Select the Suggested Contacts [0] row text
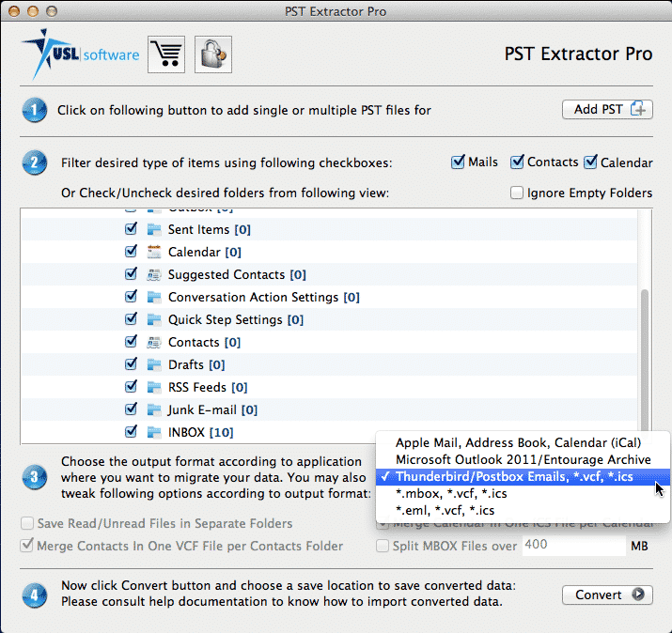The width and height of the screenshot is (672, 633). (237, 274)
